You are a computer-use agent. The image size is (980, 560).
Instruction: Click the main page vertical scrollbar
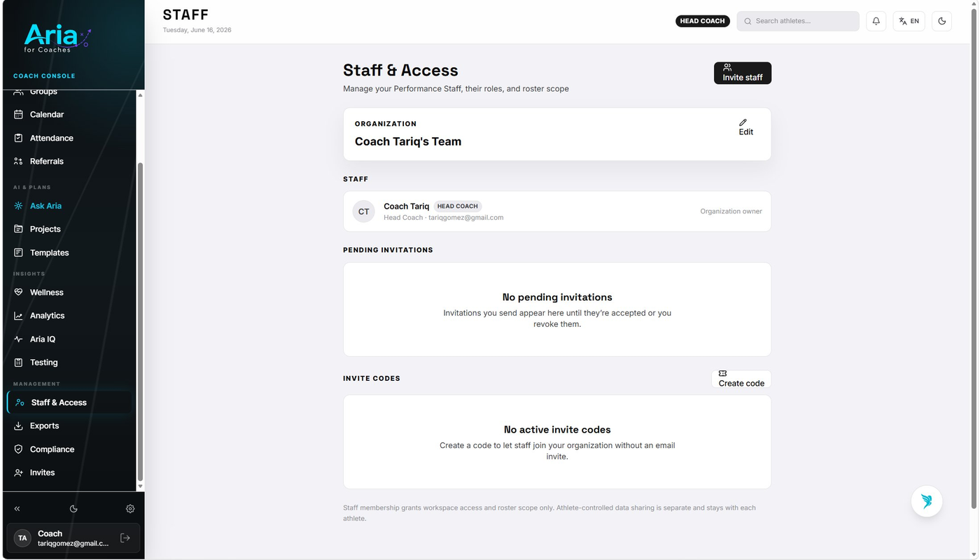pyautogui.click(x=974, y=259)
